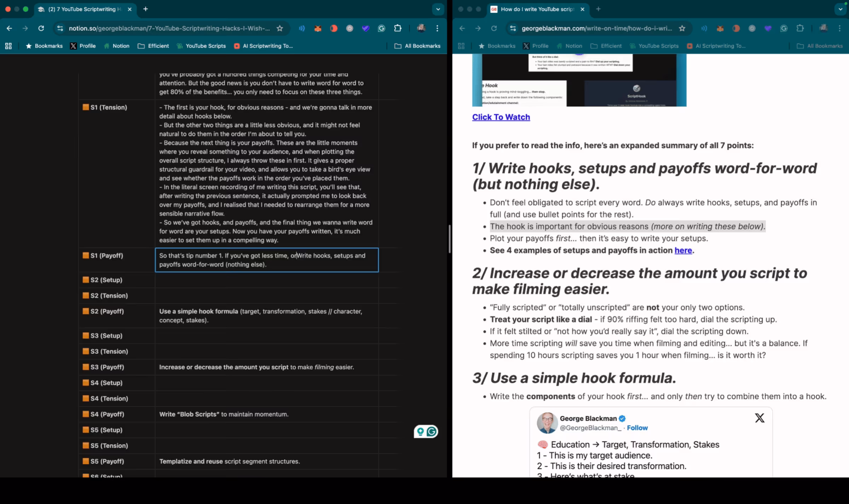Open the Extensions puzzle icon in left browser
849x504 pixels.
click(x=398, y=28)
